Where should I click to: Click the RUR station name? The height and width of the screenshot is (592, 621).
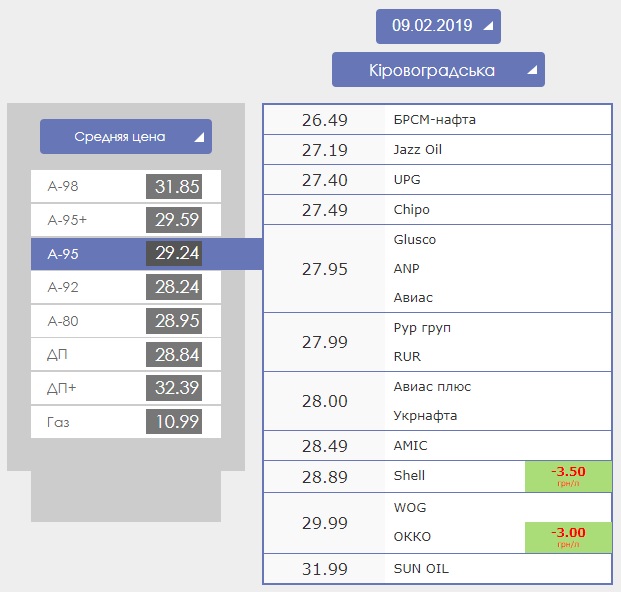tap(407, 357)
